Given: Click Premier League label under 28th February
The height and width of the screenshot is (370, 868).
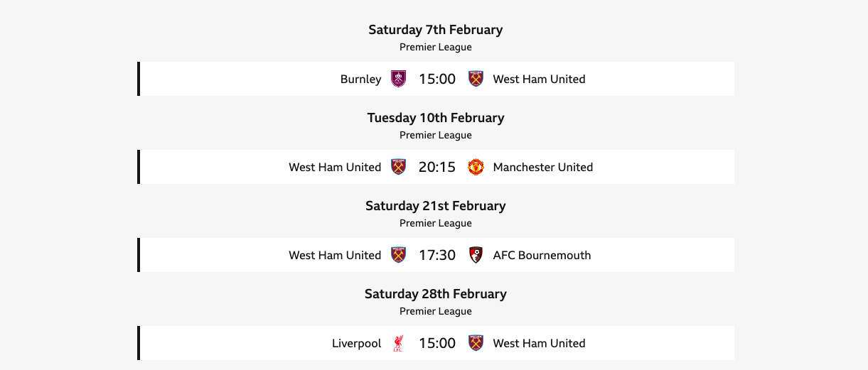Looking at the screenshot, I should click(435, 311).
